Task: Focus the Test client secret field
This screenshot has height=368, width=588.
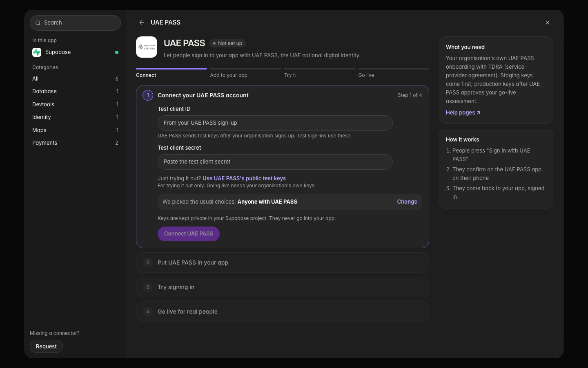Action: pyautogui.click(x=275, y=162)
